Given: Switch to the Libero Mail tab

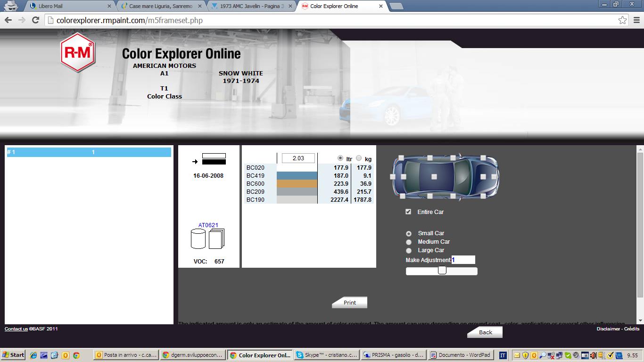Looking at the screenshot, I should click(x=69, y=6).
